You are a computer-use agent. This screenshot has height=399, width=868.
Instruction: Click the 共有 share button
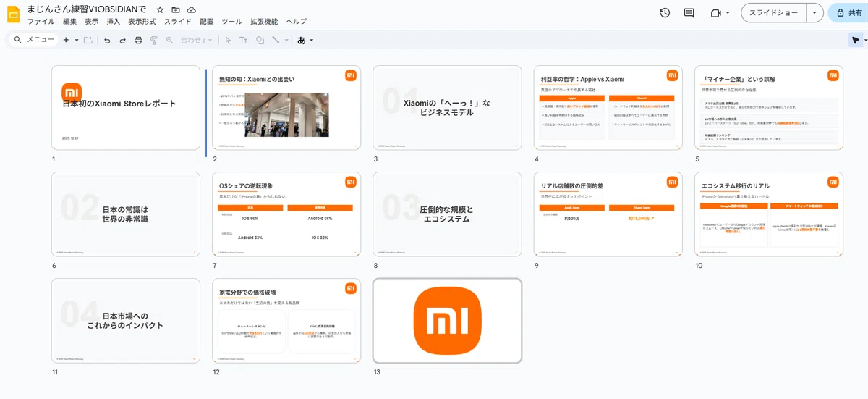click(848, 13)
